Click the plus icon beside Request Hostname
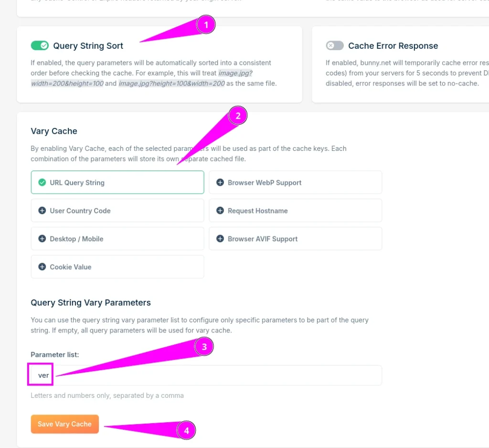Image resolution: width=489 pixels, height=448 pixels. pyautogui.click(x=220, y=210)
